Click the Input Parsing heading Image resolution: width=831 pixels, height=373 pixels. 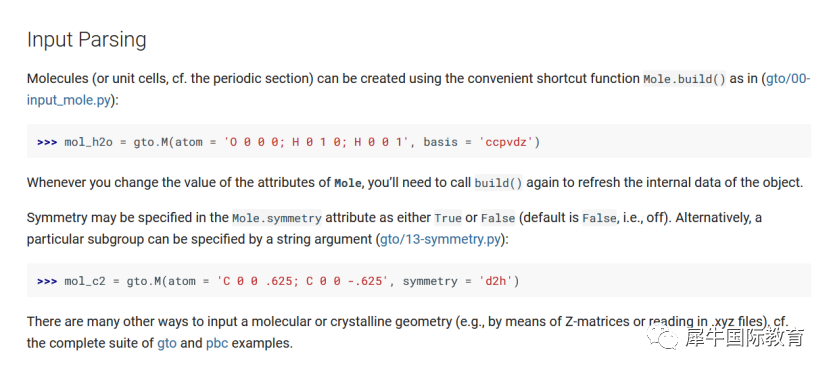tap(86, 40)
